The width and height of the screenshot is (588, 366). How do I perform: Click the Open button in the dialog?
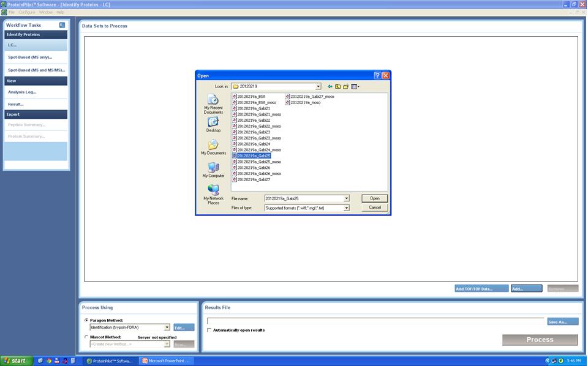[x=375, y=198]
